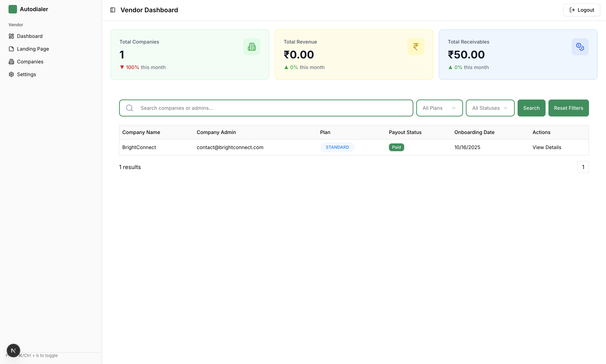606x364 pixels.
Task: Select the STANDARD plan badge for BrightConnect
Action: (x=337, y=147)
